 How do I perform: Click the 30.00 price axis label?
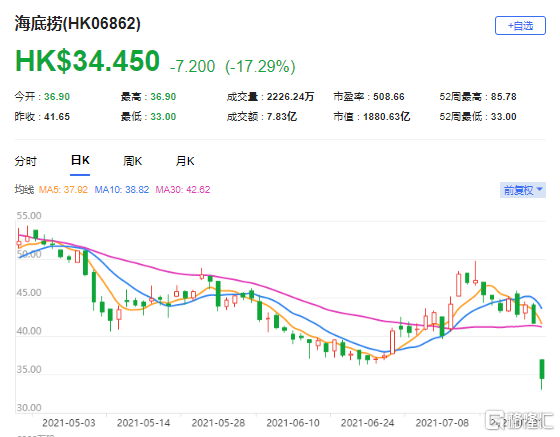click(x=29, y=408)
